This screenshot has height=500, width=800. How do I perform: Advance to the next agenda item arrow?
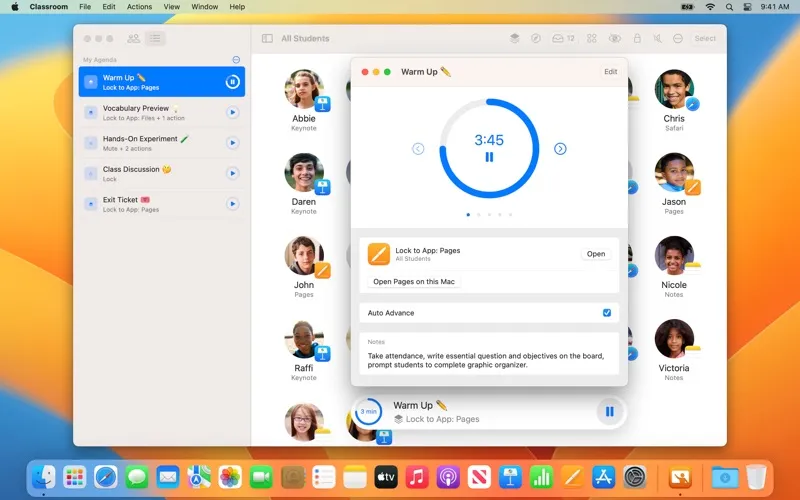pos(560,149)
